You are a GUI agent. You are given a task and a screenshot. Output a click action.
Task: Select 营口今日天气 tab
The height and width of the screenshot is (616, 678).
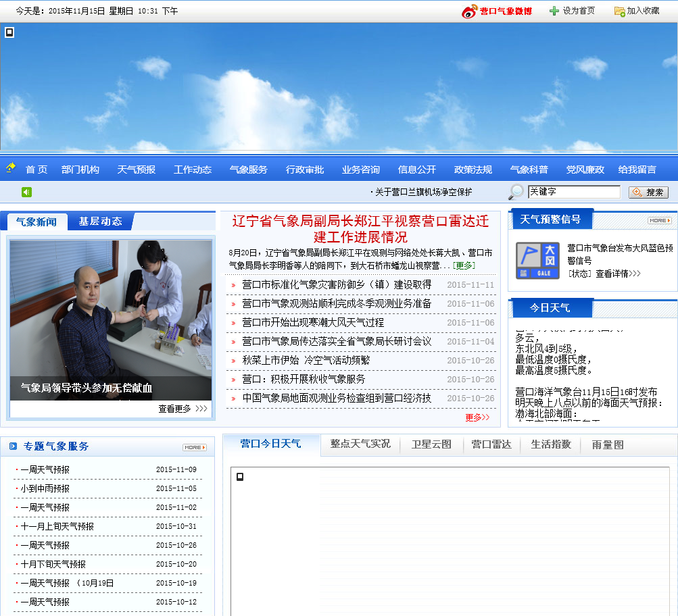click(x=270, y=444)
